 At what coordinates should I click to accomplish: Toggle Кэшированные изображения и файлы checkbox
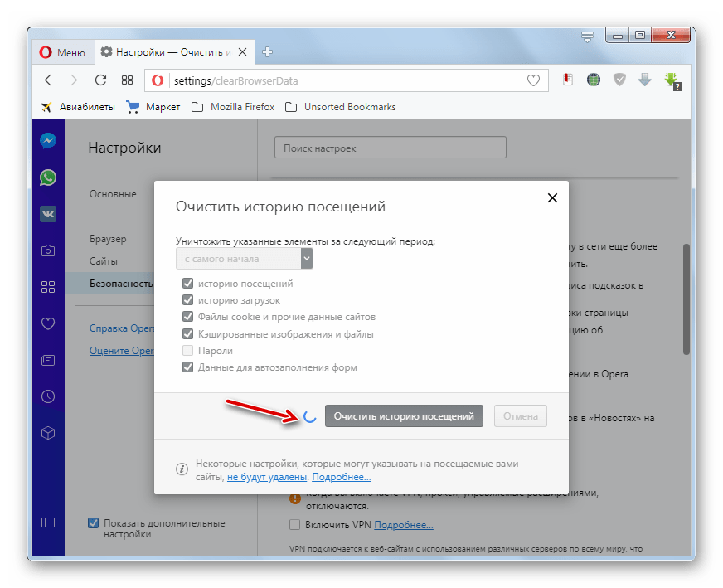click(x=187, y=333)
